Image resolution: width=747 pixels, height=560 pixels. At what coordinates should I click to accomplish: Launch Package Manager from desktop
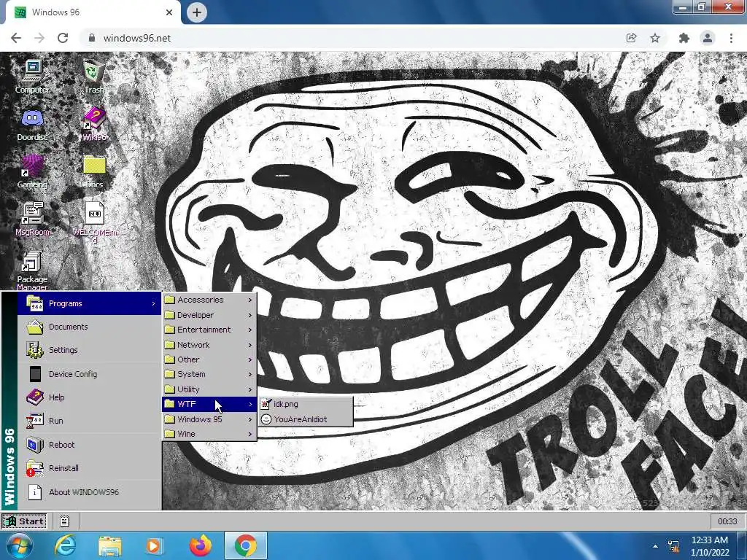pos(32,271)
